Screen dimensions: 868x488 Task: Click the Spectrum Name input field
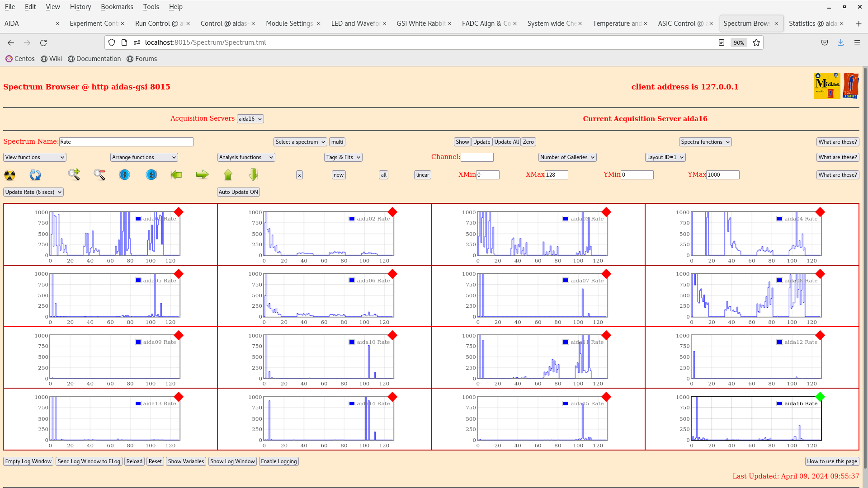[x=126, y=142]
